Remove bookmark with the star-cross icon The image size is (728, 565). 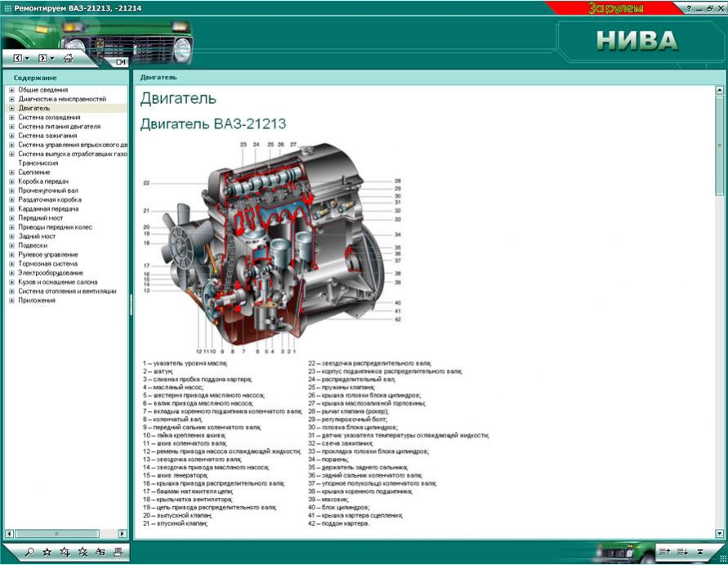pos(83,552)
